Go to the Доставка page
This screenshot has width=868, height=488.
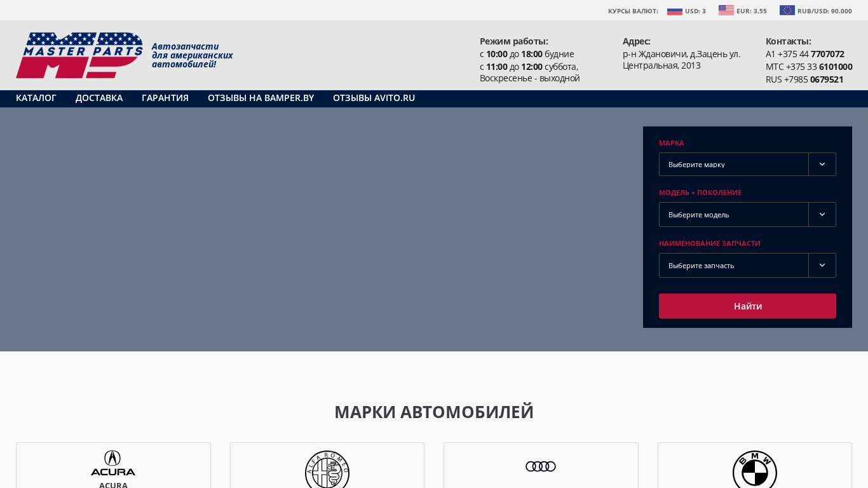(99, 98)
